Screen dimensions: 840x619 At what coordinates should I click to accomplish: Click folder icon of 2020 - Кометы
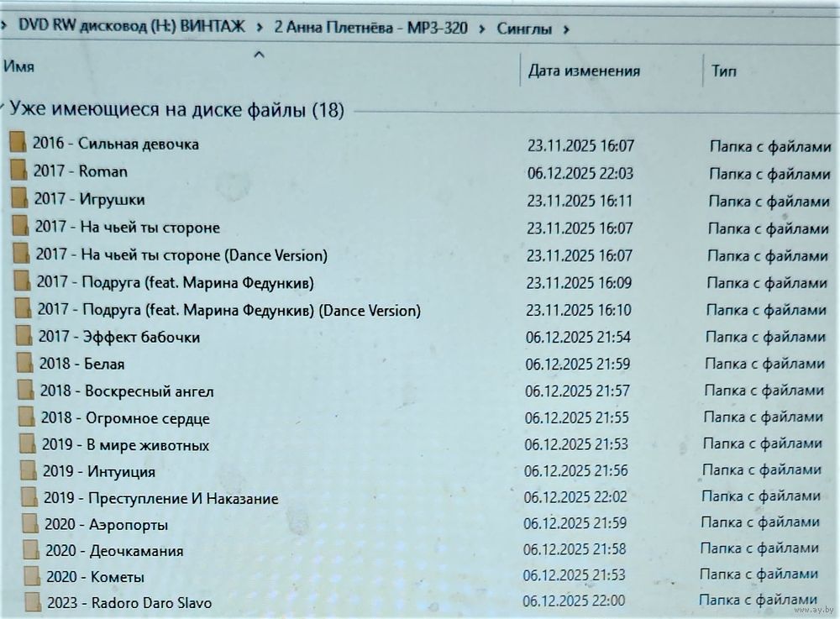coord(32,576)
